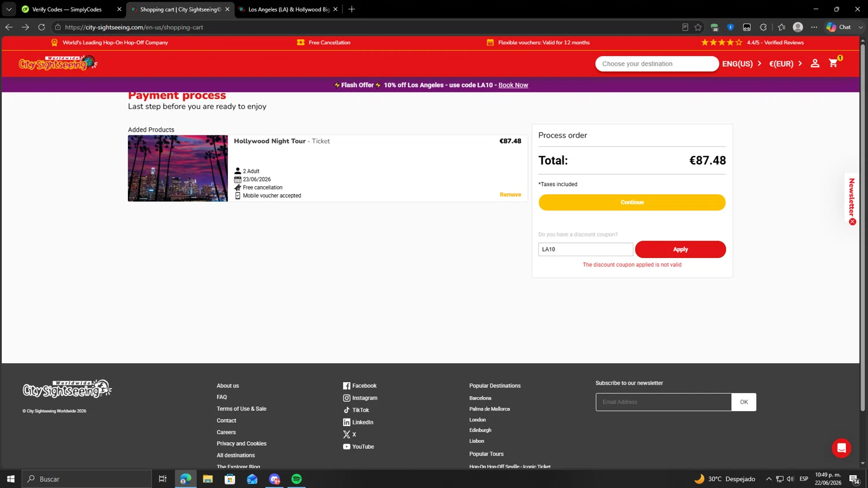Image resolution: width=868 pixels, height=488 pixels.
Task: Open Palma de Mallorca destination link
Action: click(x=490, y=409)
